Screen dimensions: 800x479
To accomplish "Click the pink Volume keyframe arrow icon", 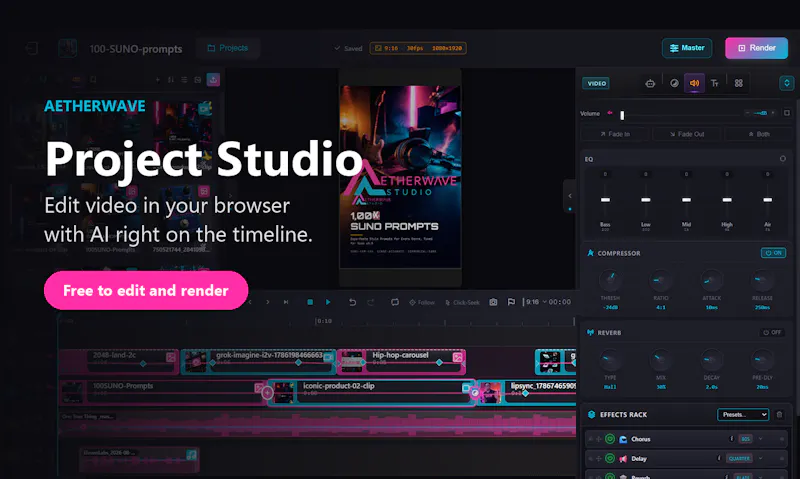I will coord(609,113).
